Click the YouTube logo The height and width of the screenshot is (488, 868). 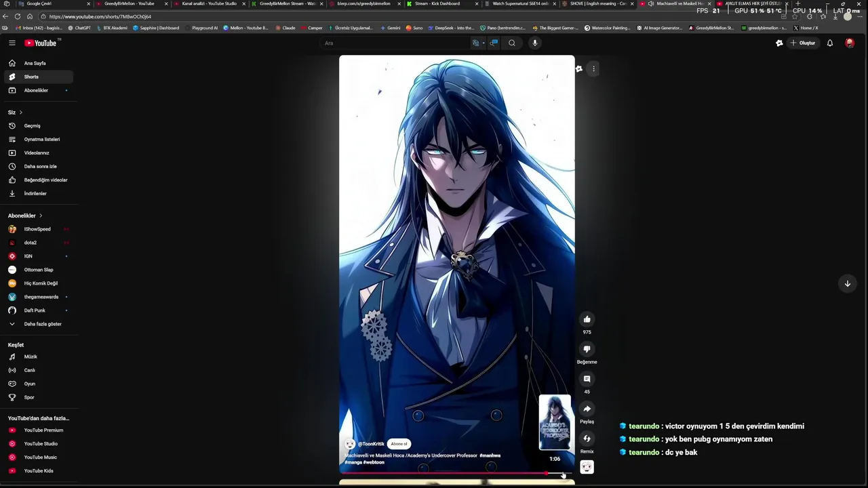pyautogui.click(x=41, y=43)
